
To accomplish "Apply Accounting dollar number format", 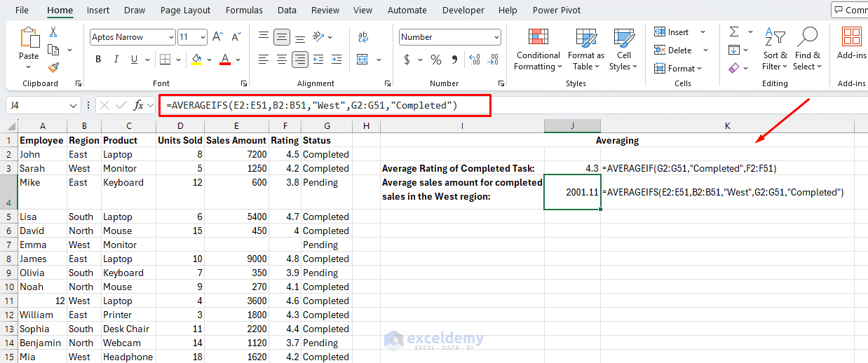I will pyautogui.click(x=407, y=60).
